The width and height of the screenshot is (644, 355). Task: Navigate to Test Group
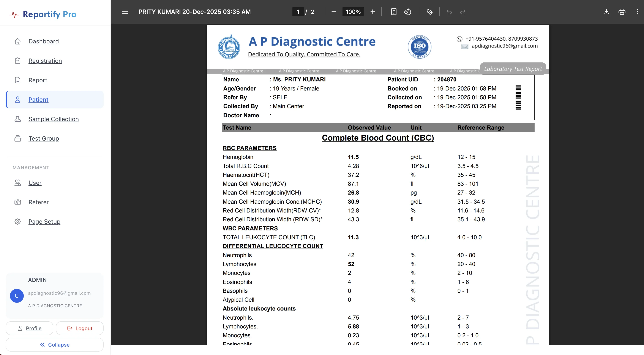point(44,138)
